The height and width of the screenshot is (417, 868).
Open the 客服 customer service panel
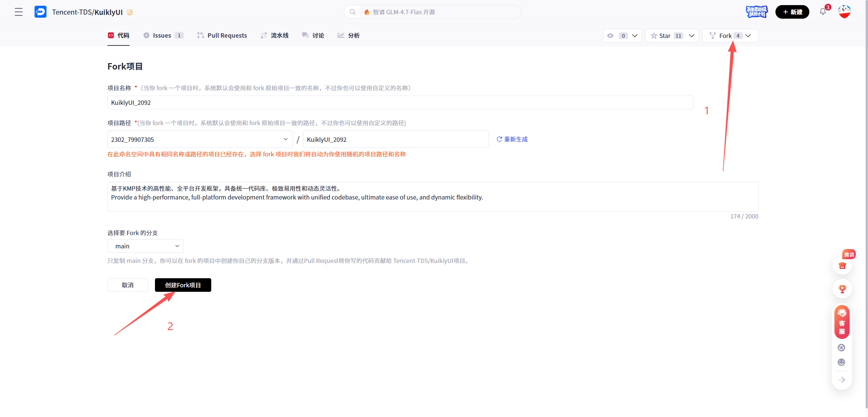[842, 322]
